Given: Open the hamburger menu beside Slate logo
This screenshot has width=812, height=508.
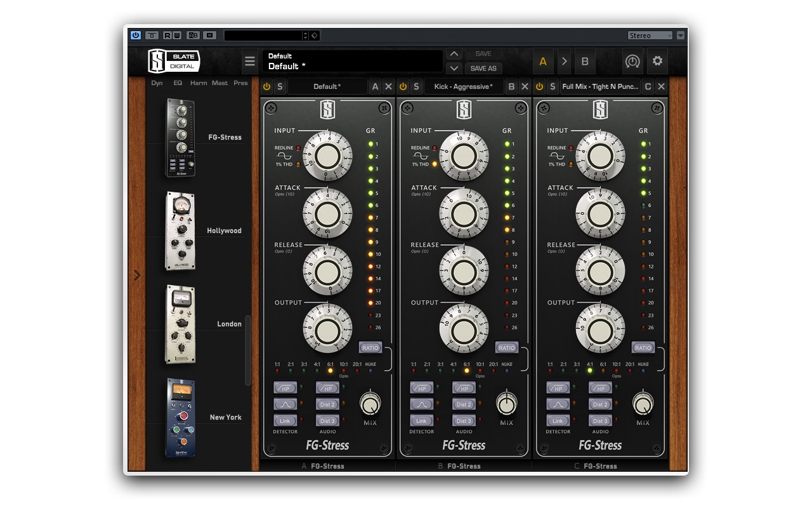Looking at the screenshot, I should [250, 62].
